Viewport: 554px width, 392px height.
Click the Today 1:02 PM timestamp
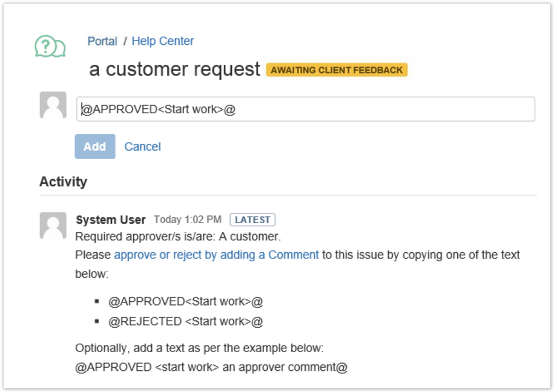(188, 220)
